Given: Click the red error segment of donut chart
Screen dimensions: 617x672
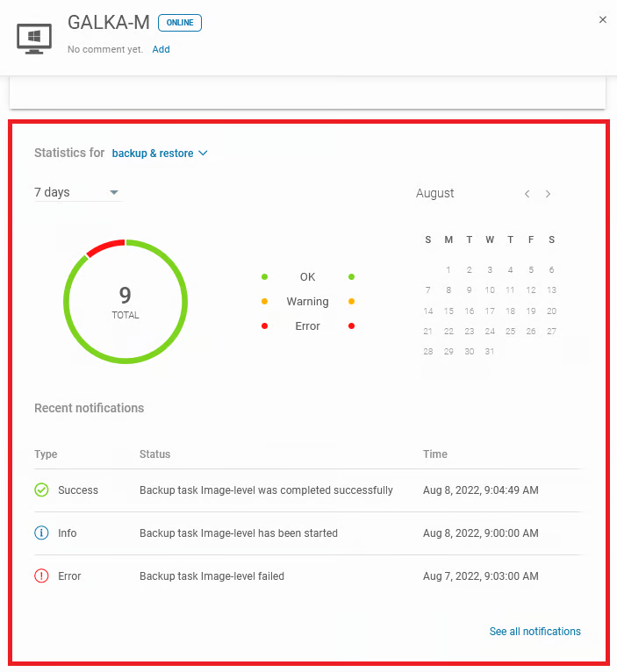Looking at the screenshot, I should (104, 246).
